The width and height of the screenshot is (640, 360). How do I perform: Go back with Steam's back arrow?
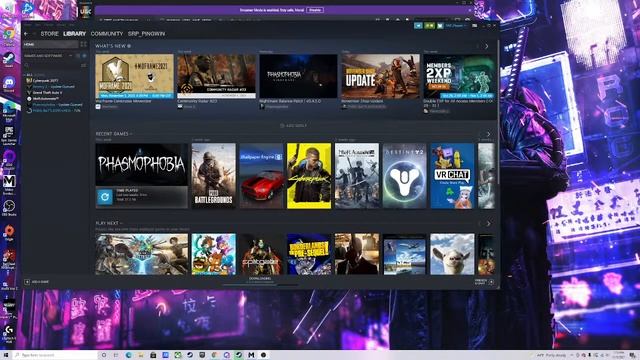pyautogui.click(x=27, y=33)
